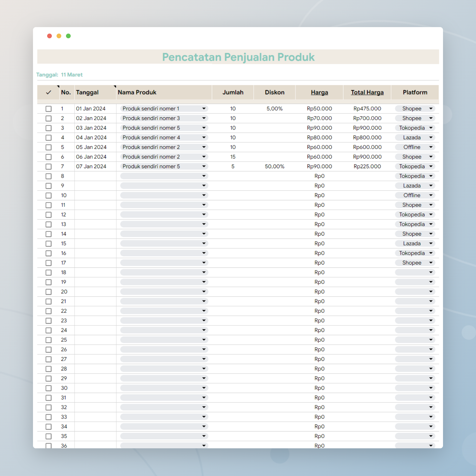
Task: Open Platform dropdown for row 1 Shopee
Action: tap(415, 109)
